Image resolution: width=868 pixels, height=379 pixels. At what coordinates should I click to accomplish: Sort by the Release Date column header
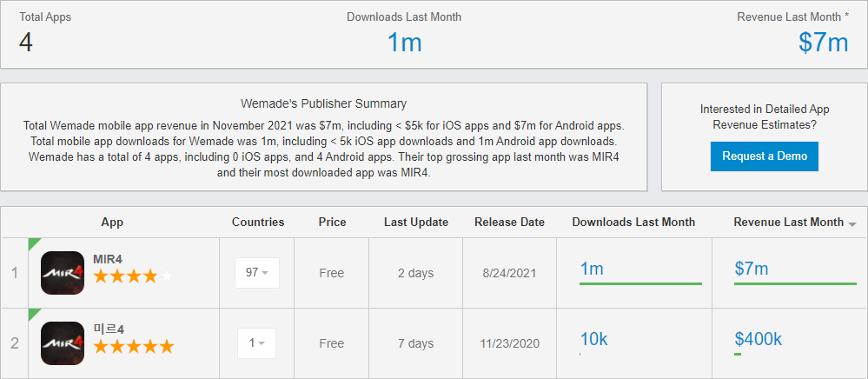click(509, 223)
